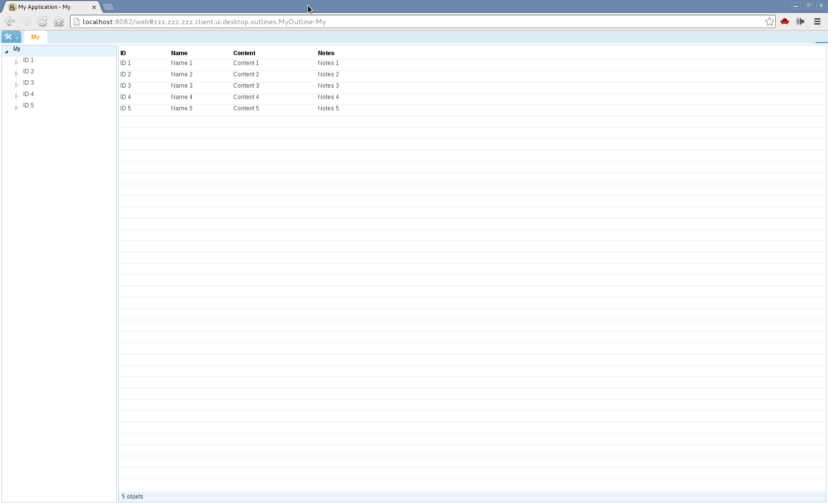Sort table by the Name column header
Viewport: 828px width, 504px height.
point(179,53)
